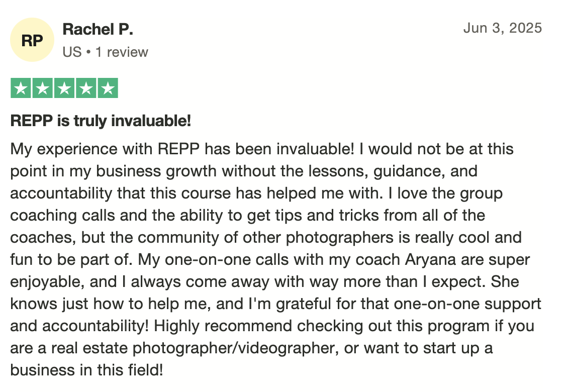This screenshot has width=564, height=392.
Task: Click the phrase "community of other photographers"
Action: [x=265, y=238]
